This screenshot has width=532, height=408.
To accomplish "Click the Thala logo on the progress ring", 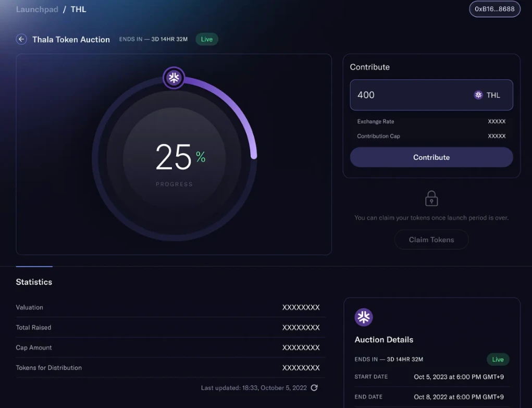I will coord(174,78).
